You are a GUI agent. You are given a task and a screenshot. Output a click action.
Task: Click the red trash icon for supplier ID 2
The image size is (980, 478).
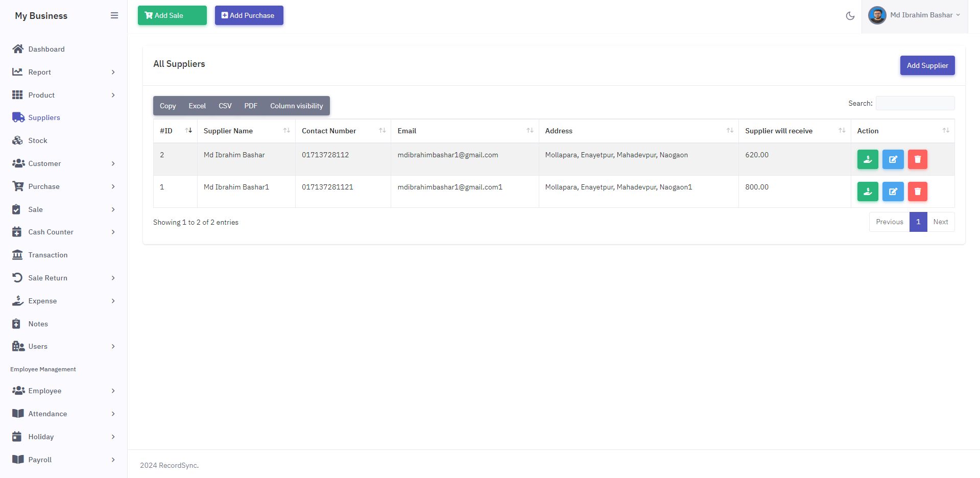pyautogui.click(x=917, y=159)
